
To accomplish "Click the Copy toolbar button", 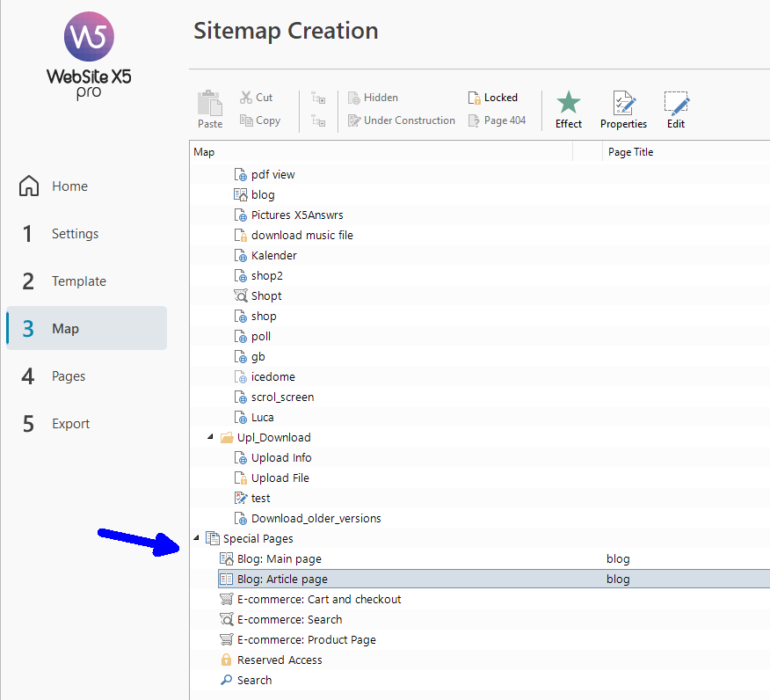I will point(259,120).
